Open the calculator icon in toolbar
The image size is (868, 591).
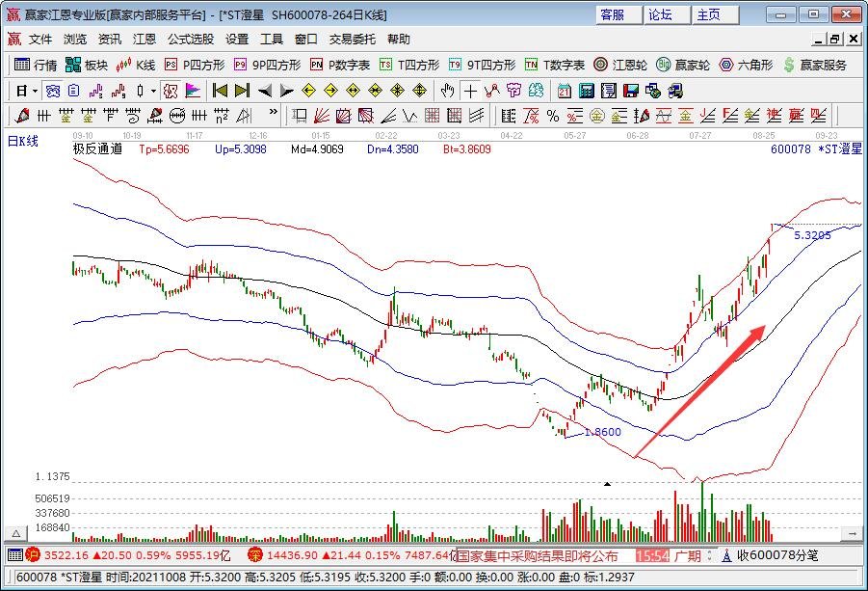[585, 91]
